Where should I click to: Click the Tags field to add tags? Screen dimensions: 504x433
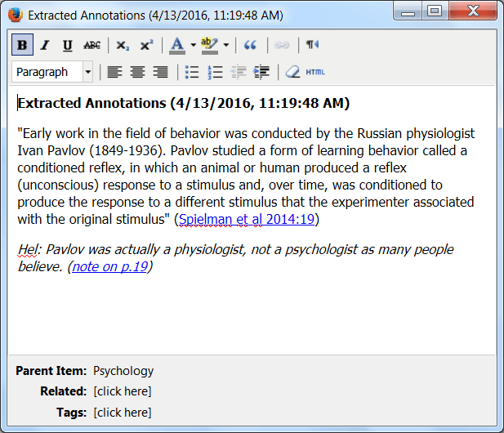point(123,413)
